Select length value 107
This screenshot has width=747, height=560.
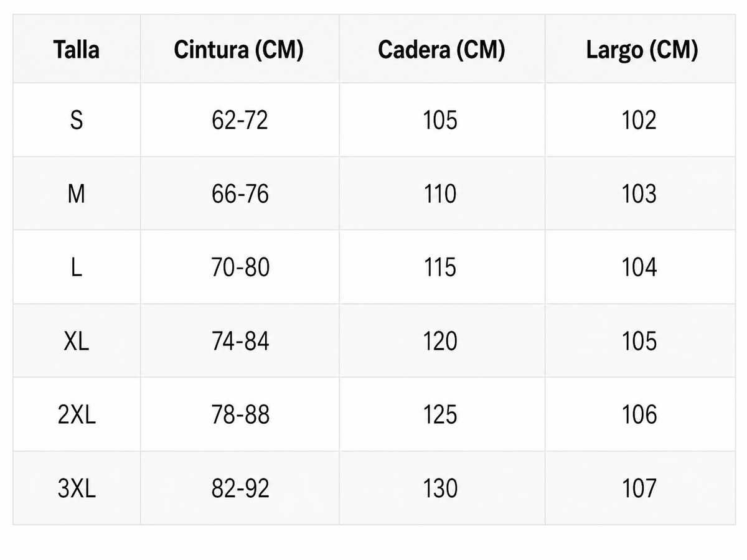click(x=639, y=488)
